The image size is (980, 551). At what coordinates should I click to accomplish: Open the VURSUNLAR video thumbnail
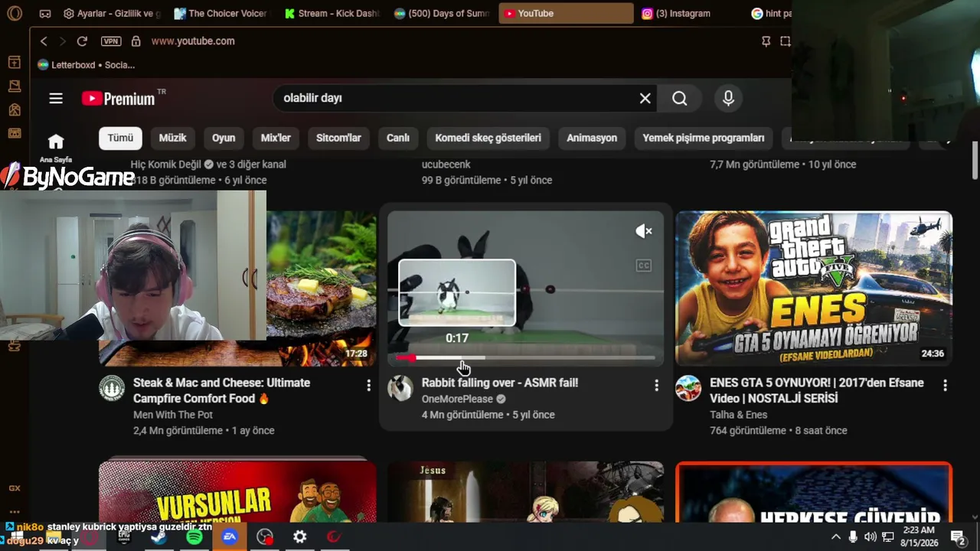pyautogui.click(x=237, y=492)
